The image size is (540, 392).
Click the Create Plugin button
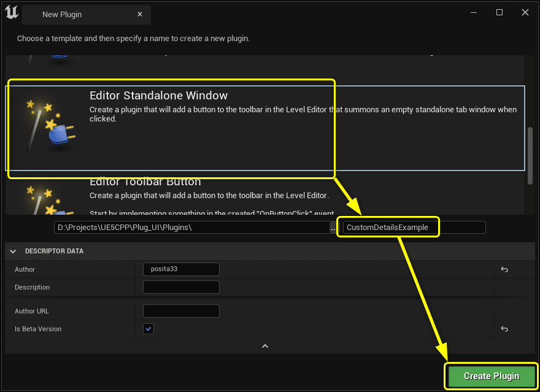(x=491, y=376)
